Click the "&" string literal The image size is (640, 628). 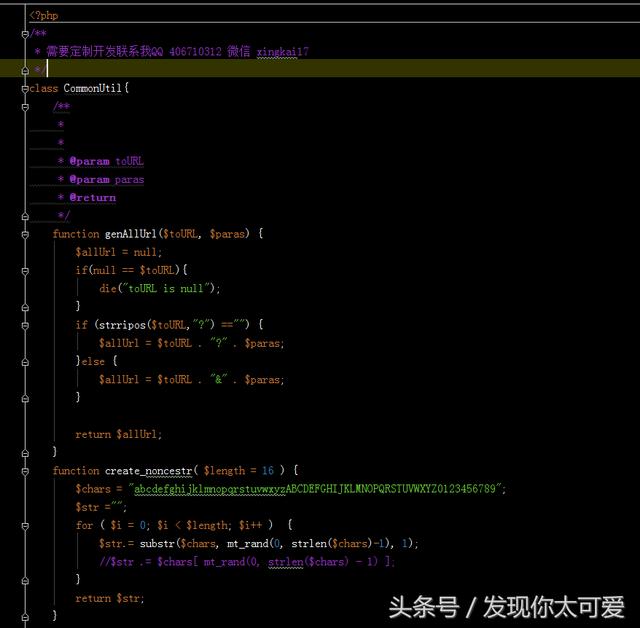tap(219, 379)
